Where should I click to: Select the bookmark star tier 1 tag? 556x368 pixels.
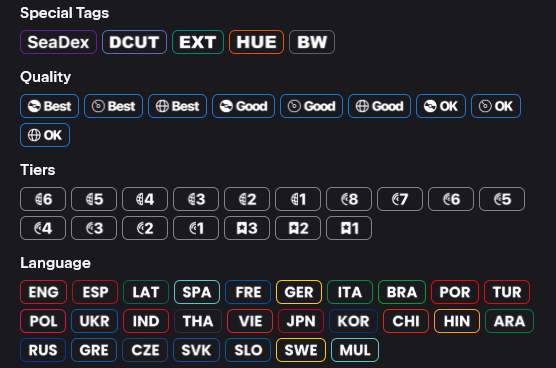[x=349, y=228]
